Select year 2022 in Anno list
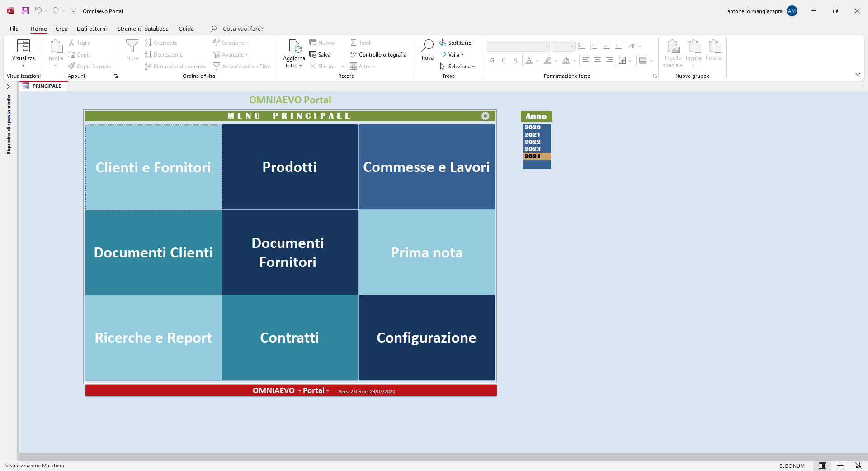This screenshot has height=471, width=868. [537, 142]
